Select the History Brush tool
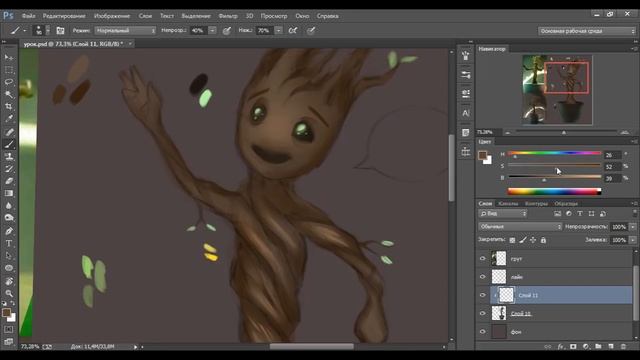This screenshot has height=360, width=640. tap(9, 169)
